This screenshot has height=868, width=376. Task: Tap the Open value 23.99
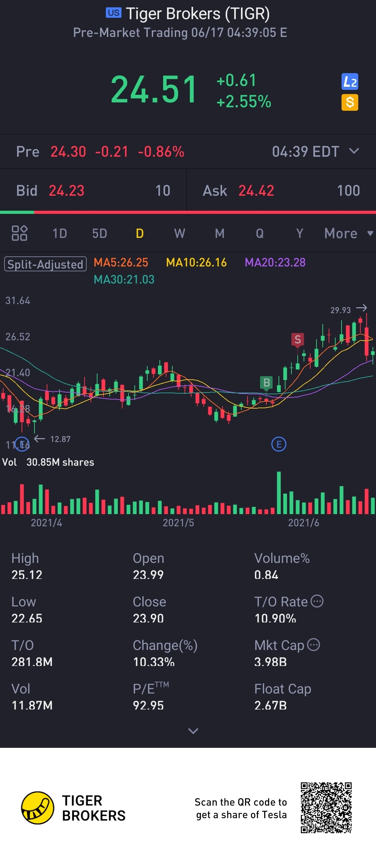148,575
